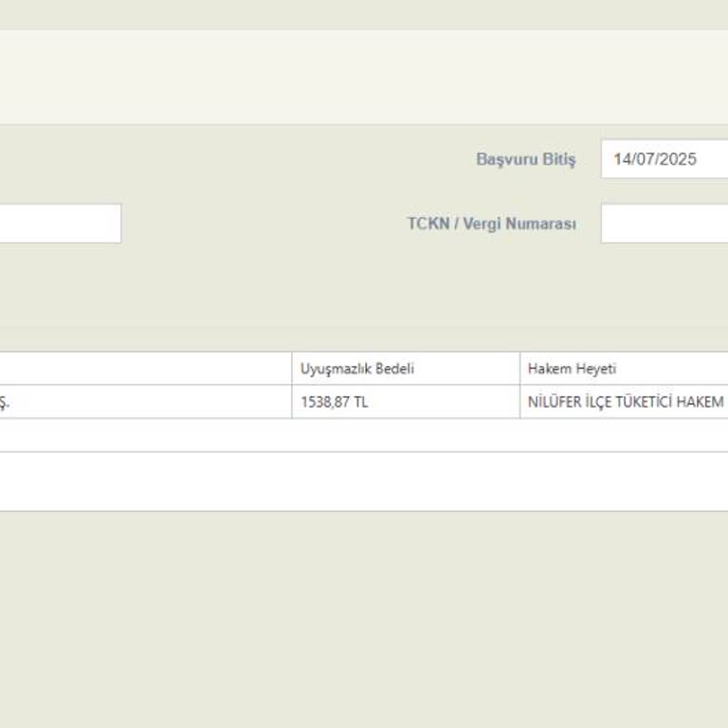This screenshot has width=728, height=728.
Task: Click the Uyuşmazlık Bedeli column header
Action: pyautogui.click(x=406, y=369)
